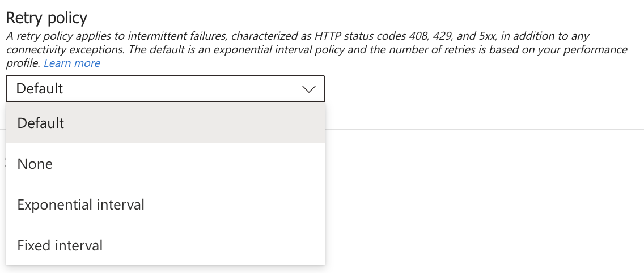
Task: Select Exponential interval retry policy option
Action: tap(81, 204)
